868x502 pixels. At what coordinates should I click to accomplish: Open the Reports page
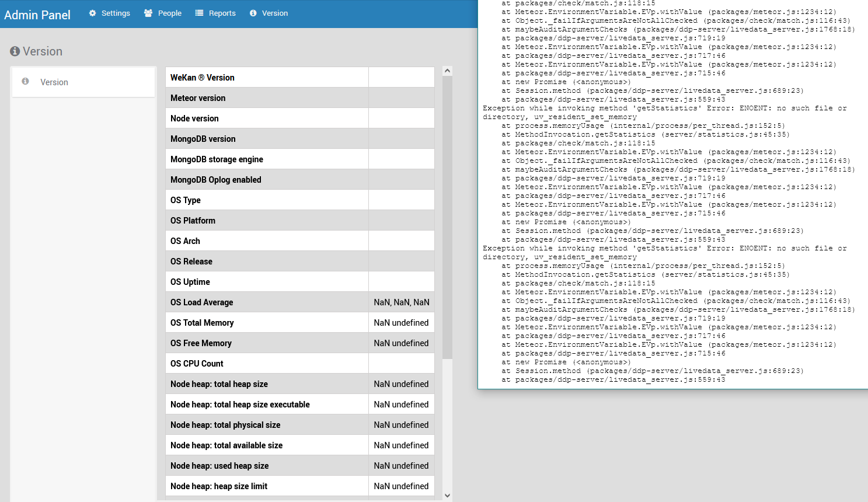point(221,13)
